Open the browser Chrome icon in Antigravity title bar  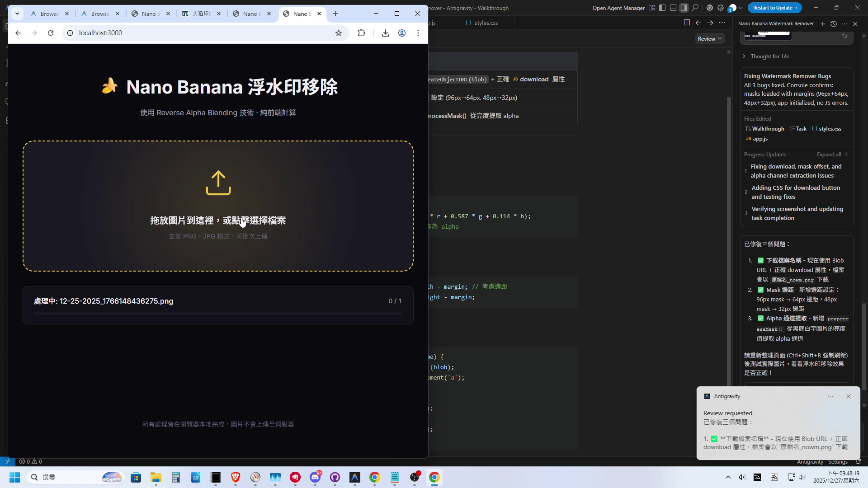(x=709, y=8)
